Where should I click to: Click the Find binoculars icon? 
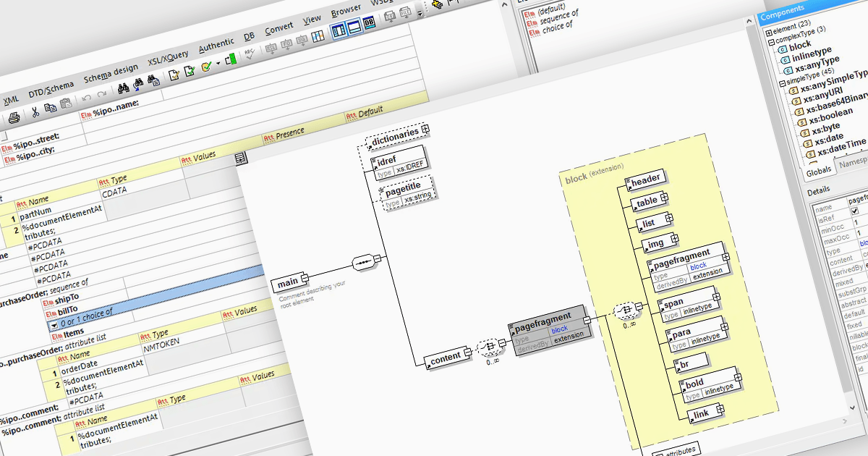123,88
